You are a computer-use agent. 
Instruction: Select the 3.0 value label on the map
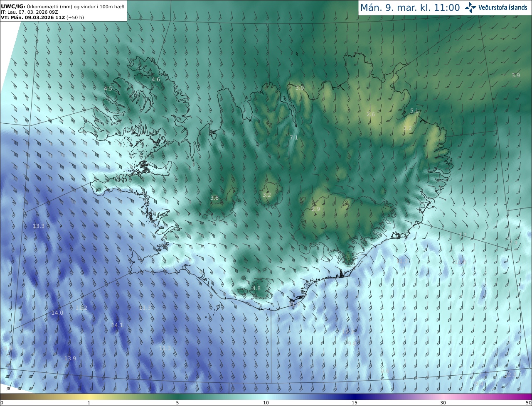click(300, 88)
